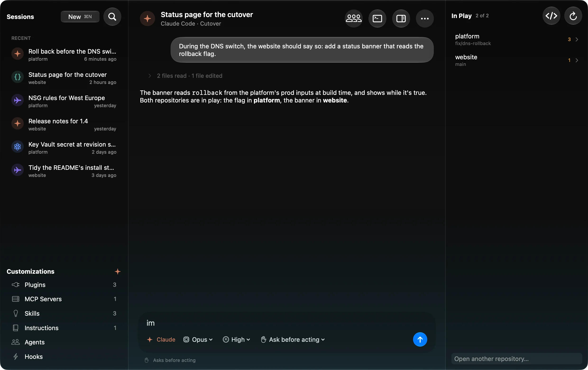Viewport: 588px width, 370px height.
Task: Expand the 2 files read summary
Action: point(186,76)
